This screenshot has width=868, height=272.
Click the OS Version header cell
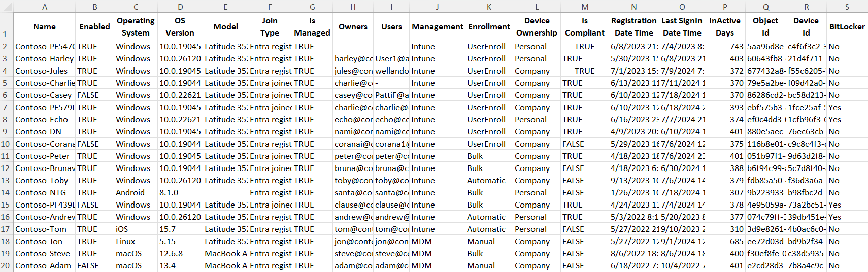click(x=180, y=26)
